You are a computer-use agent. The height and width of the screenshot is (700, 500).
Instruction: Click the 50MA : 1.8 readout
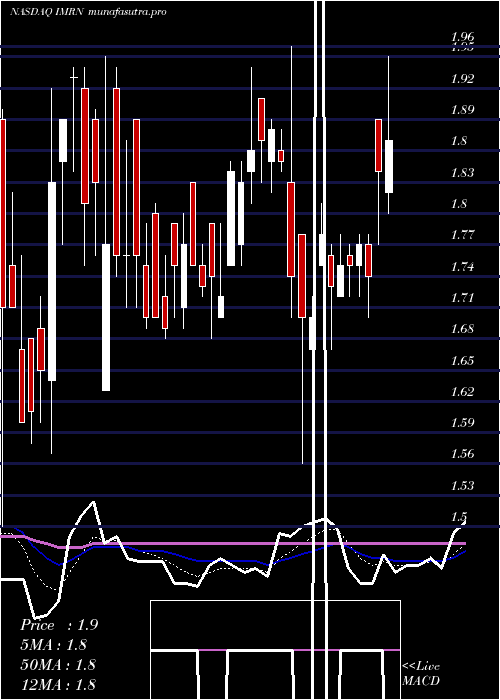pos(58,665)
